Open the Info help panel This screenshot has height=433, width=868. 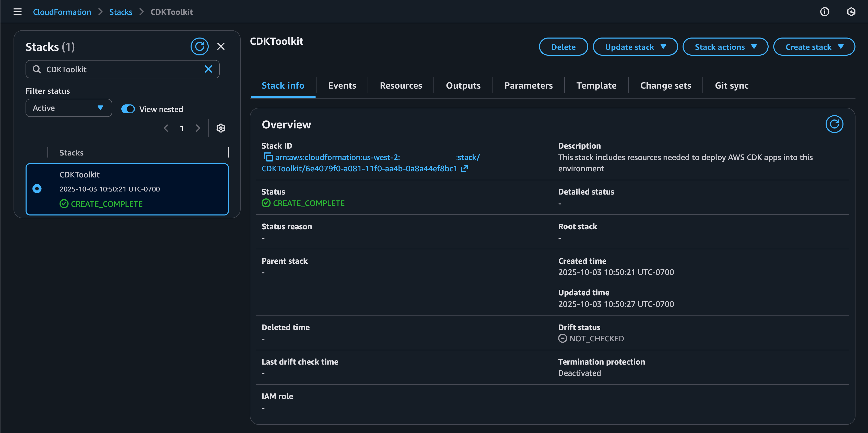coord(825,12)
